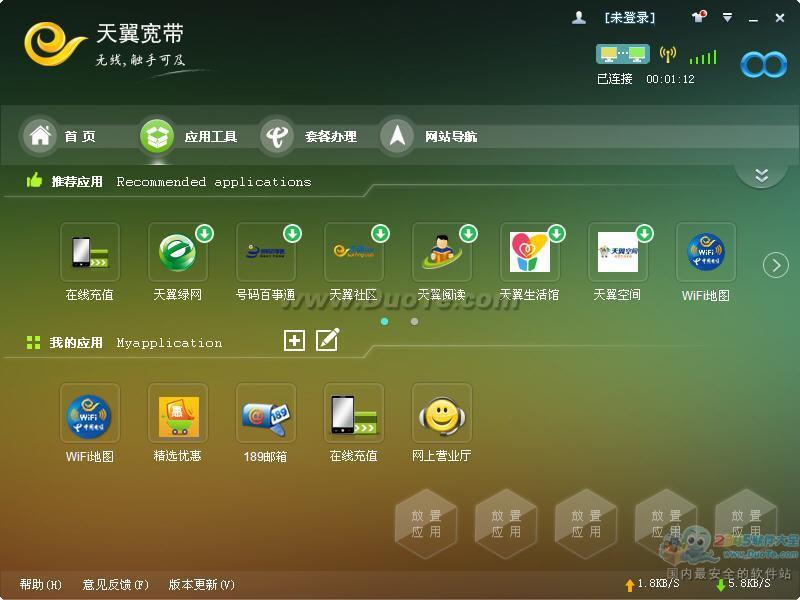This screenshot has height=600, width=800.
Task: Click the second 放置应用 placeholder slot
Action: point(506,524)
